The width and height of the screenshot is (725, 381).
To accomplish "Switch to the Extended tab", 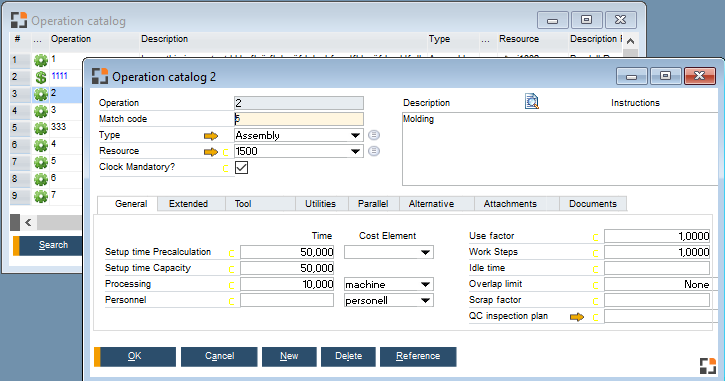I will pos(189,204).
